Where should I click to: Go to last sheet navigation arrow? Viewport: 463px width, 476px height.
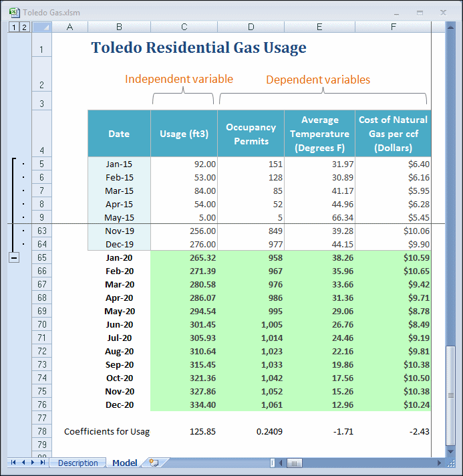43,463
